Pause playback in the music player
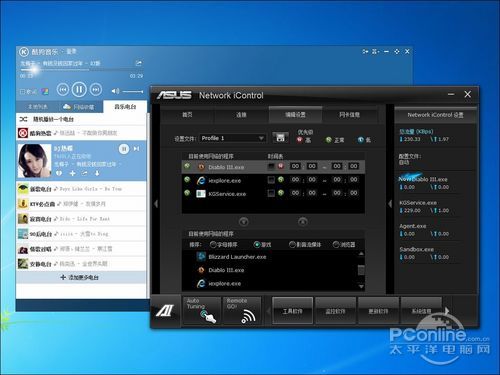This screenshot has width=500, height=375. [79, 89]
